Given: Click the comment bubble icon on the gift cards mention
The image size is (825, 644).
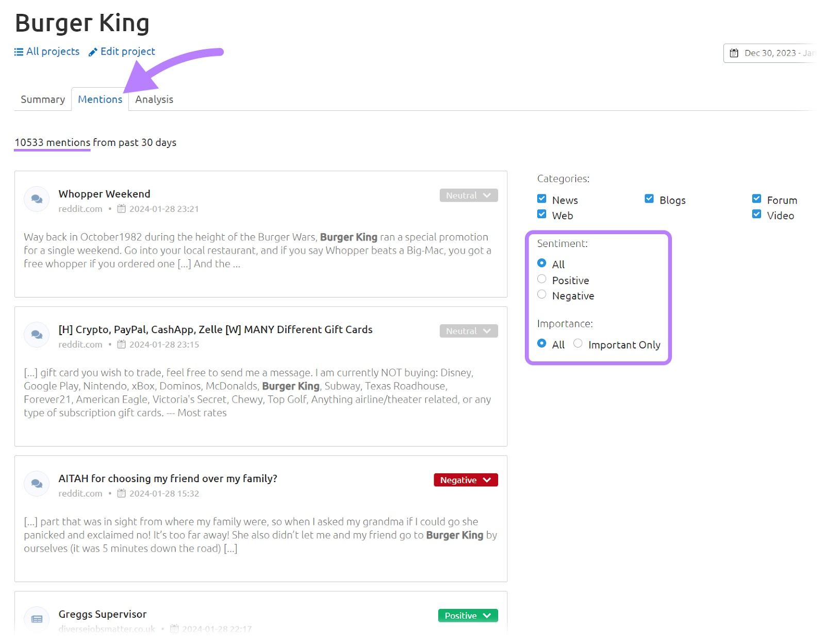Looking at the screenshot, I should pos(36,334).
